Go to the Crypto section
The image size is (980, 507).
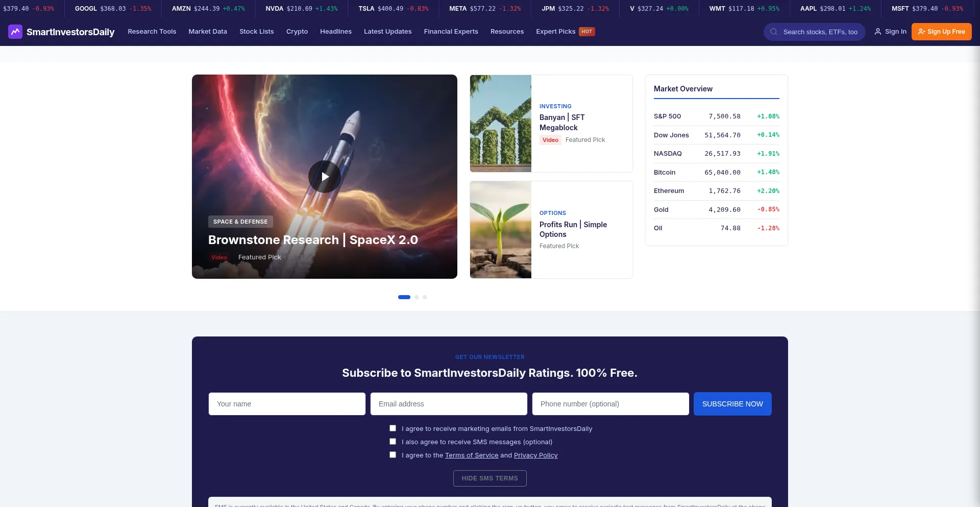click(x=297, y=32)
